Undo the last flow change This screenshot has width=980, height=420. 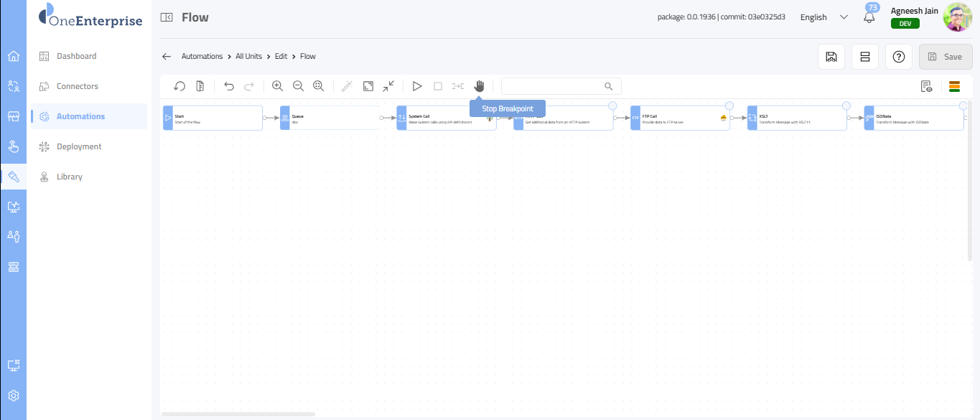tap(229, 86)
